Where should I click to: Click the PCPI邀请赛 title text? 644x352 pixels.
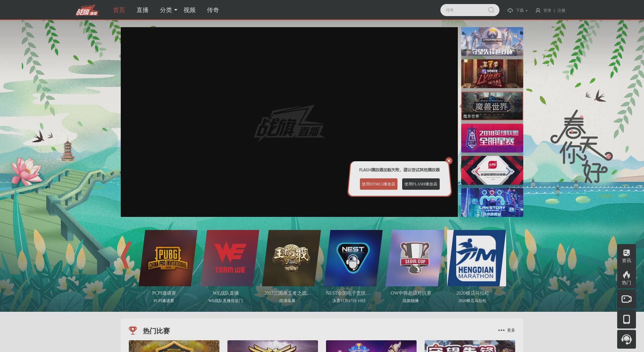point(164,293)
